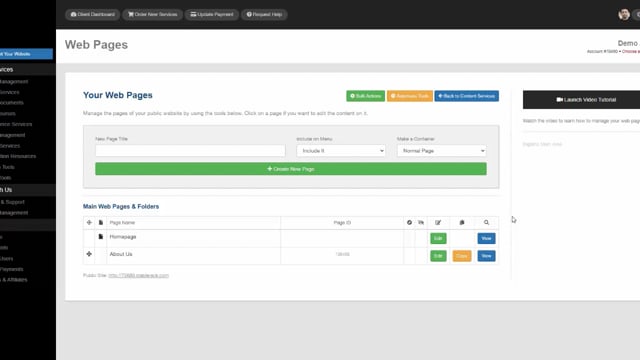Edit the About Us page
This screenshot has height=360, width=640.
coord(438,256)
